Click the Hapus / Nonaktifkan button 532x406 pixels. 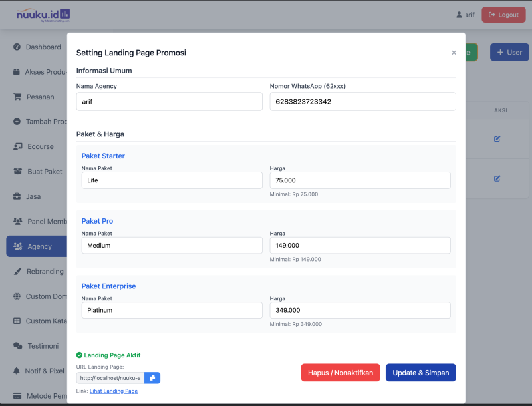pos(340,373)
